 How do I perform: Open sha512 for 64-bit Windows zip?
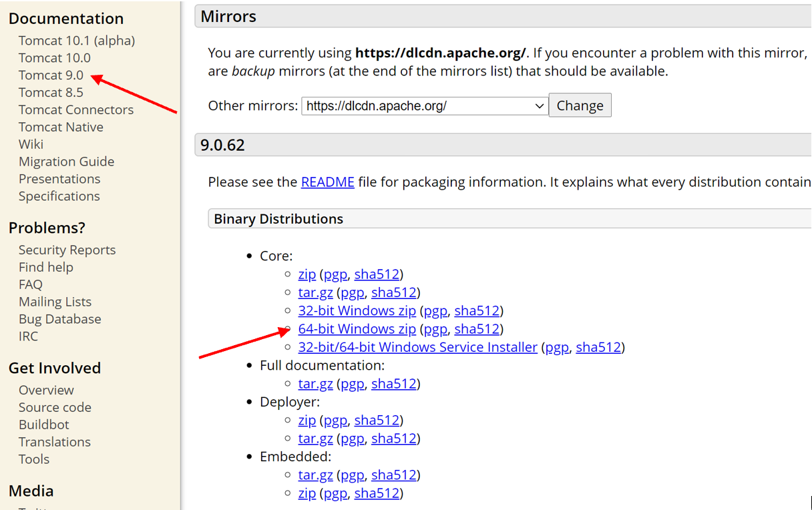[x=477, y=329]
